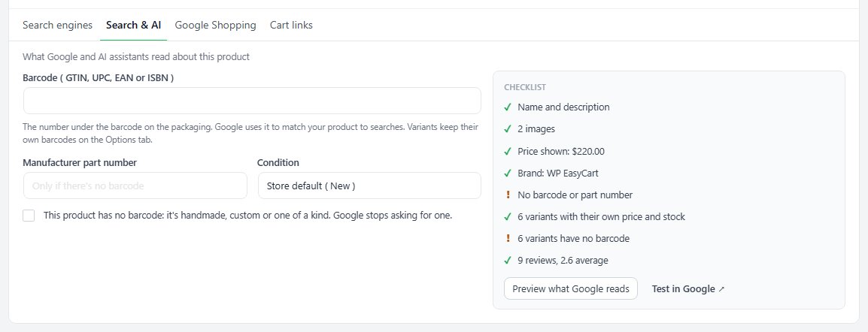The height and width of the screenshot is (332, 868).
Task: Open the Test in Google link
Action: [688, 288]
